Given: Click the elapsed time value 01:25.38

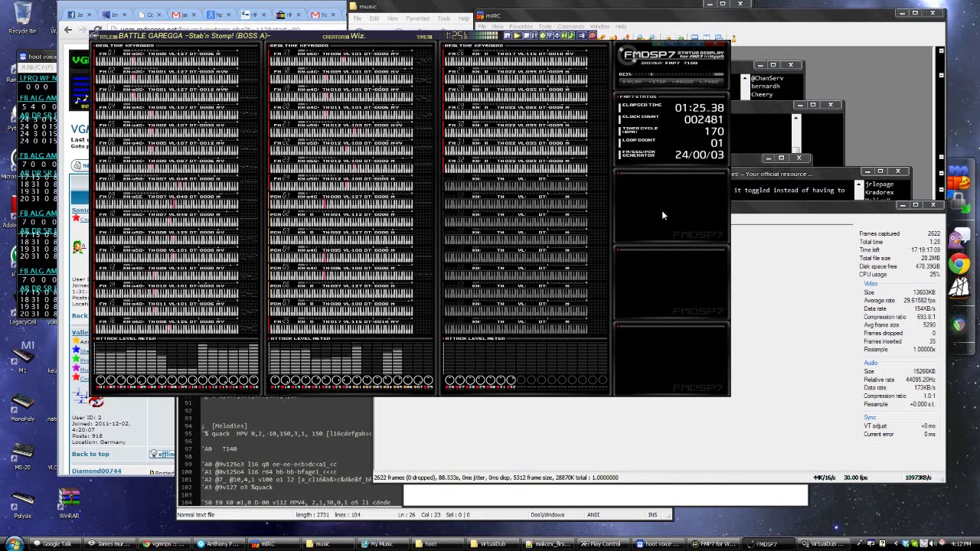Looking at the screenshot, I should [699, 108].
